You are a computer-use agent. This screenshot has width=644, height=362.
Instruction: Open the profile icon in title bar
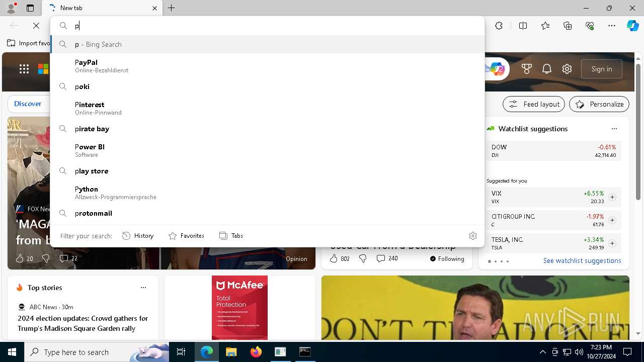tap(11, 8)
